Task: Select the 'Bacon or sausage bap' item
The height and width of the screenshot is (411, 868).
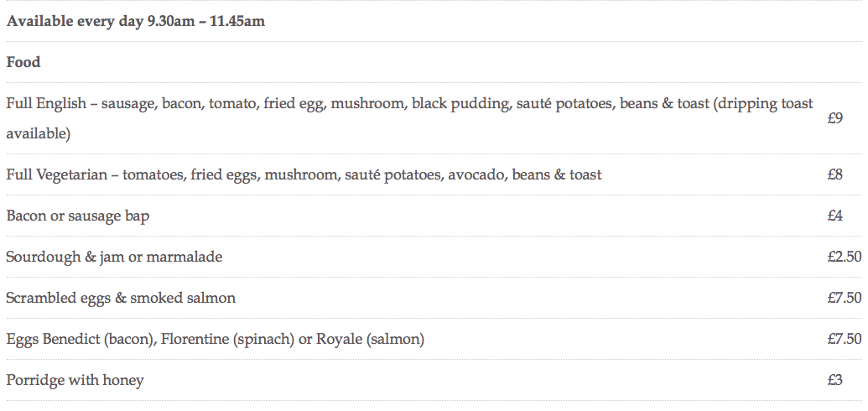Action: point(78,216)
